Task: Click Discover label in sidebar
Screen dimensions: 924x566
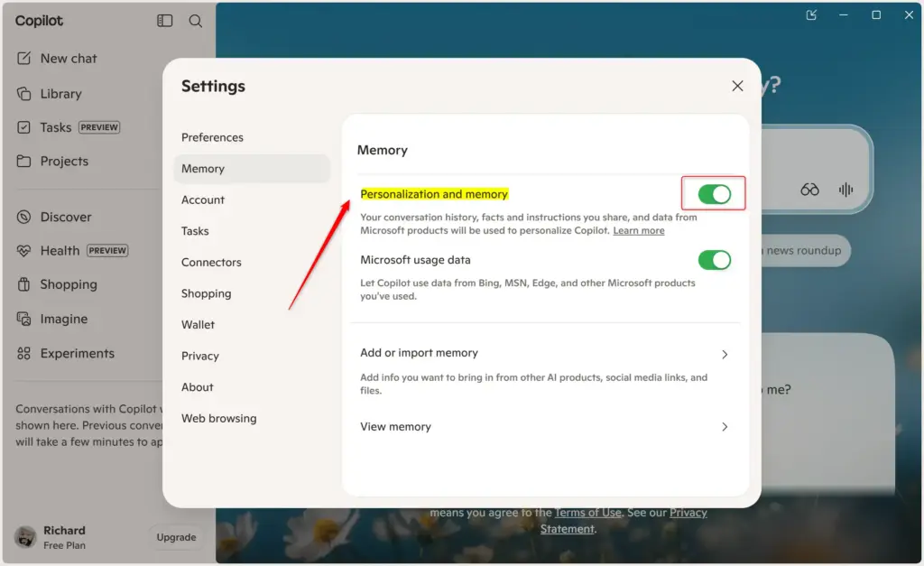Action: point(66,217)
